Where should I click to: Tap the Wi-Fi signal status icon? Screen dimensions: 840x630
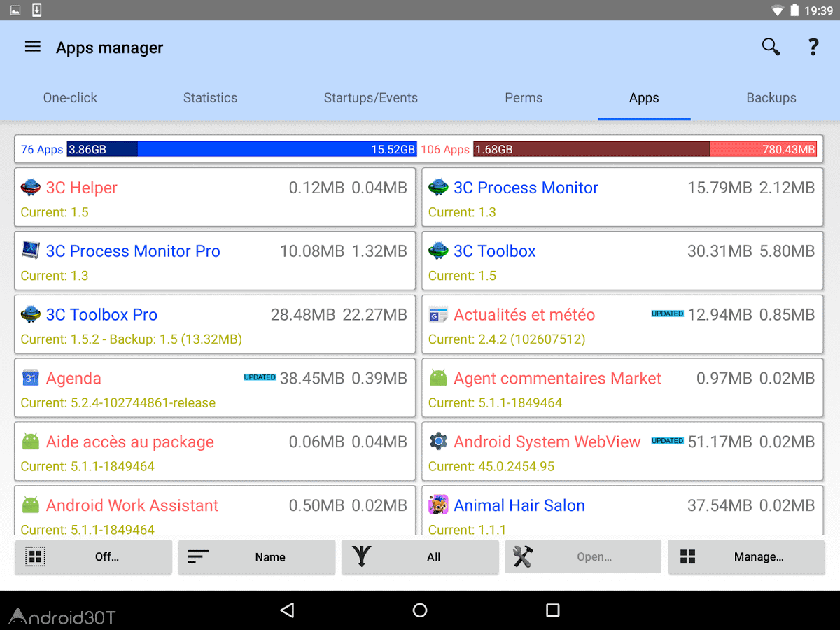coord(777,10)
